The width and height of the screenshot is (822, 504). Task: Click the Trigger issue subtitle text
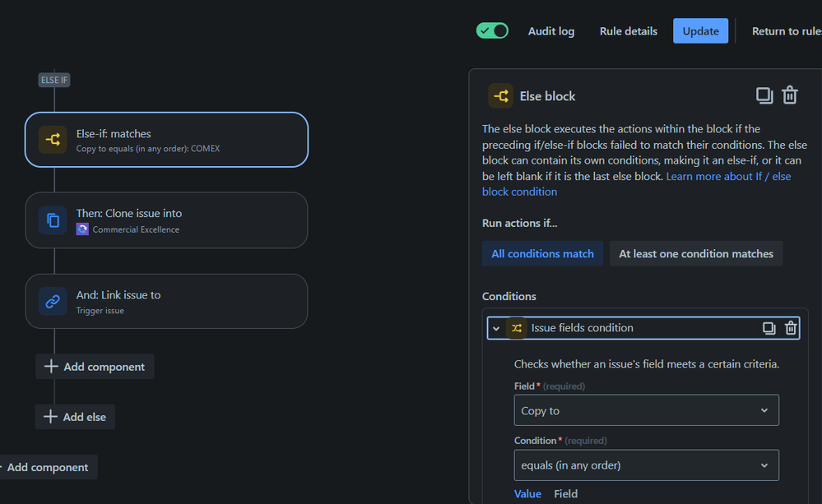click(100, 311)
